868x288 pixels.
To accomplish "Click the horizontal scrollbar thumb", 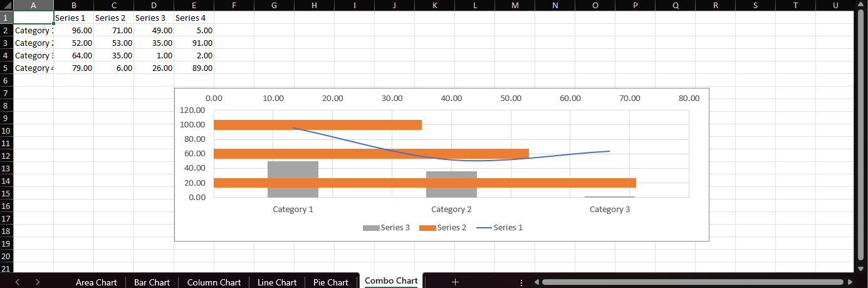I will [689, 282].
